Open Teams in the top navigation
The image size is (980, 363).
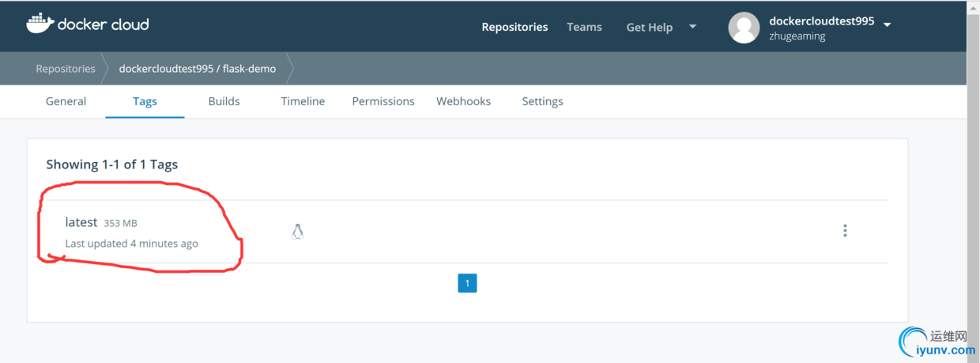click(x=584, y=27)
